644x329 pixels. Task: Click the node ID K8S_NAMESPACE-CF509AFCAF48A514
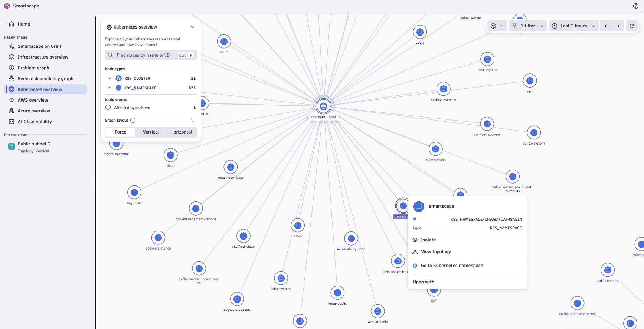[486, 219]
